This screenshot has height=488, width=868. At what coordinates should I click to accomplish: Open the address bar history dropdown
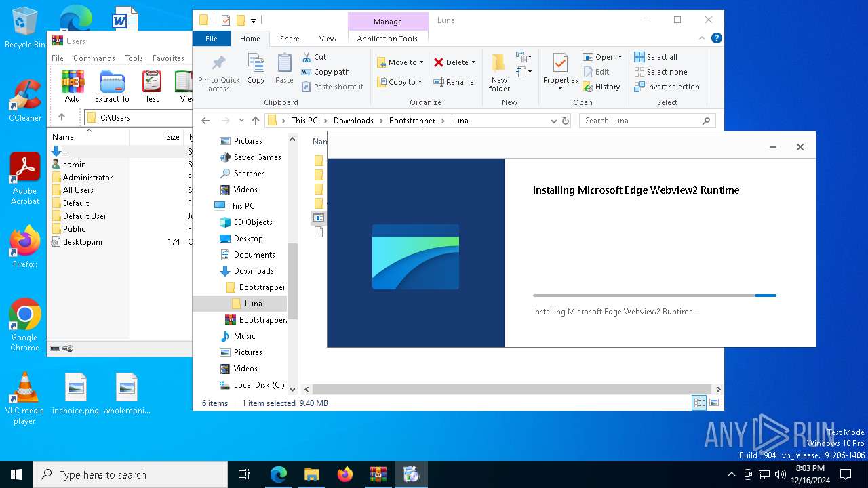[x=554, y=121]
